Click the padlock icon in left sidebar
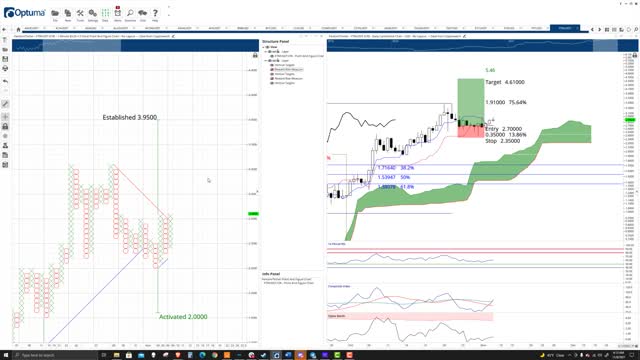 [5, 127]
